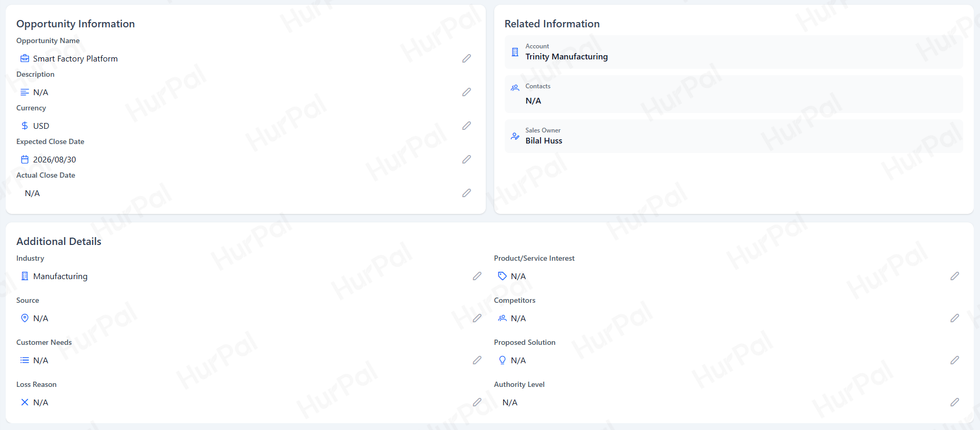Edit the Source field pencil
Viewport: 980px width, 430px height.
pos(477,318)
